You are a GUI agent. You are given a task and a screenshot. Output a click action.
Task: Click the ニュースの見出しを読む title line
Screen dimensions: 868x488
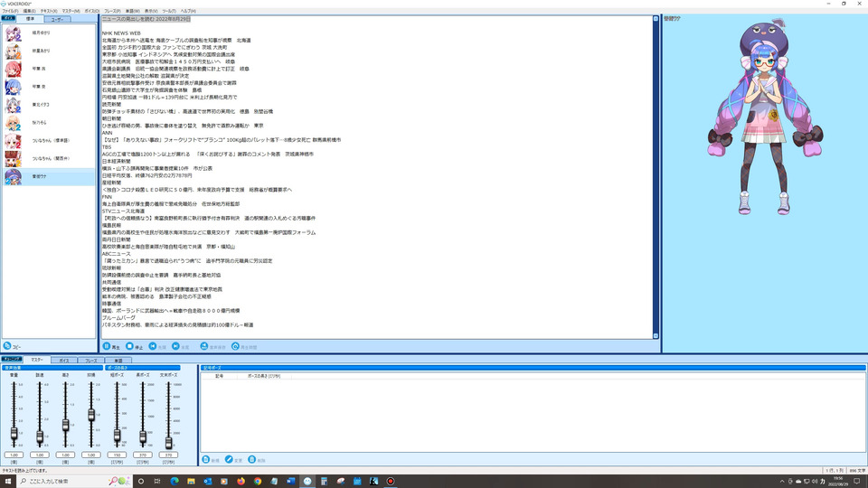coord(146,19)
